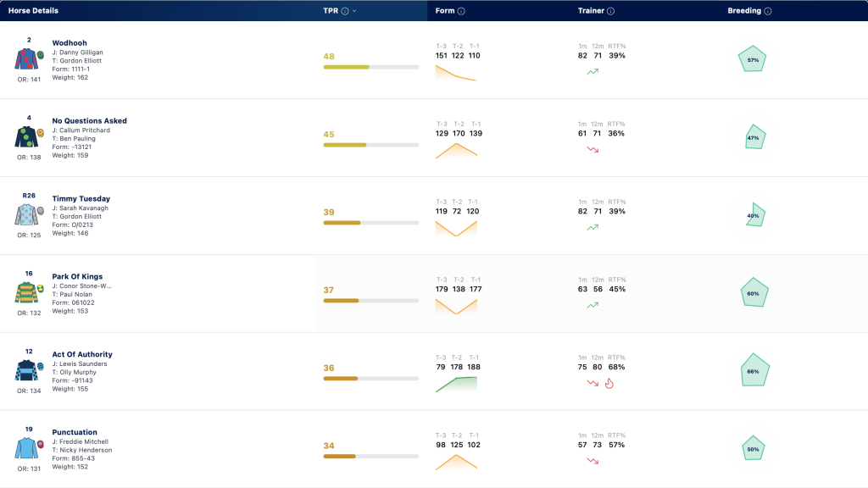
Task: Click Timmy Tuesday's form trend sparkline
Action: pyautogui.click(x=456, y=229)
